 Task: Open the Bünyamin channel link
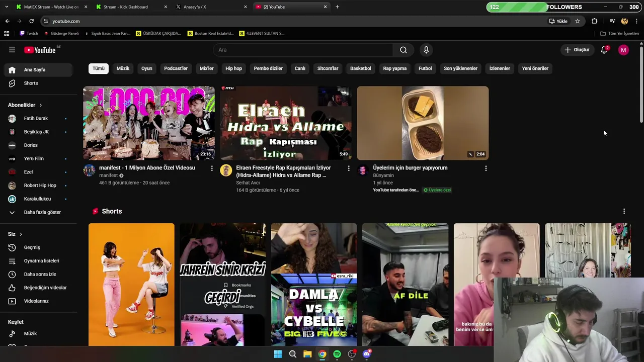383,175
